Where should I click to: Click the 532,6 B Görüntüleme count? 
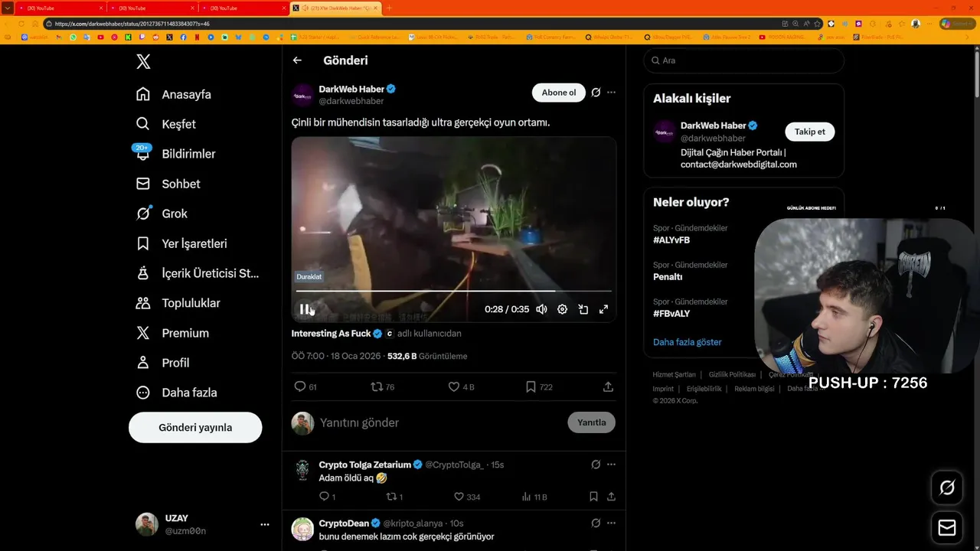click(427, 356)
